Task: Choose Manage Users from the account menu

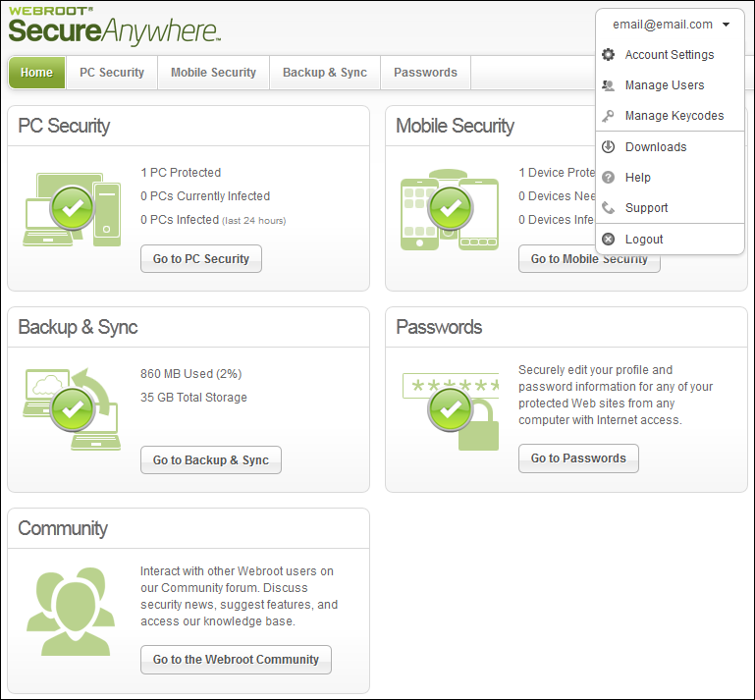Action: [670, 85]
